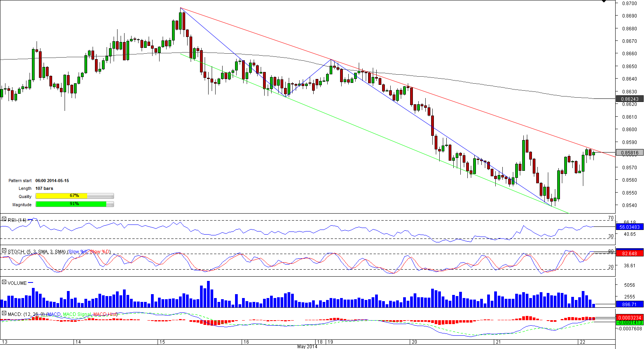Remove the VOLUME indicator panel
This screenshot has height=349, width=644.
[x=4, y=282]
